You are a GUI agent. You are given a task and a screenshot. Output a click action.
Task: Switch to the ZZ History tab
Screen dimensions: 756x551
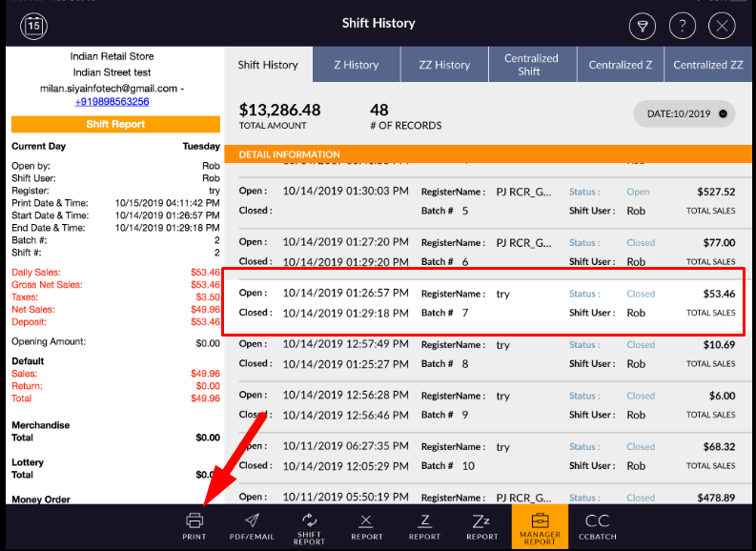click(444, 65)
